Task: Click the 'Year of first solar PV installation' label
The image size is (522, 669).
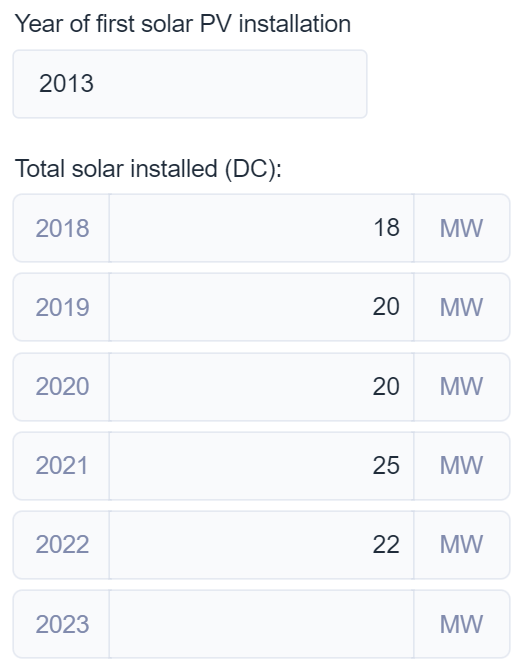Action: click(x=183, y=23)
